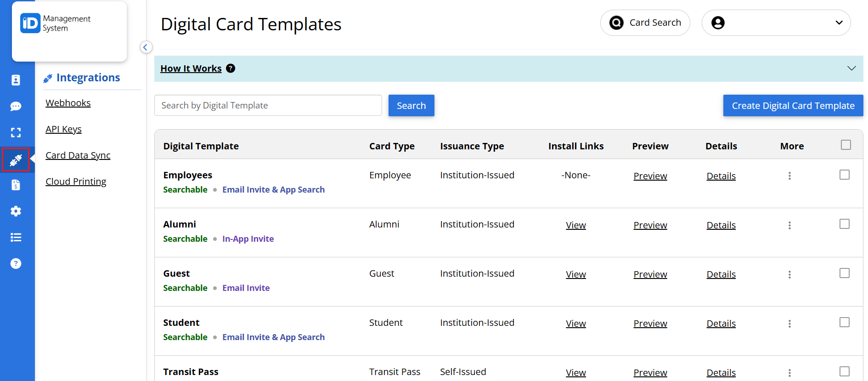Toggle the select-all checkbox in table header
The width and height of the screenshot is (868, 381).
[845, 145]
